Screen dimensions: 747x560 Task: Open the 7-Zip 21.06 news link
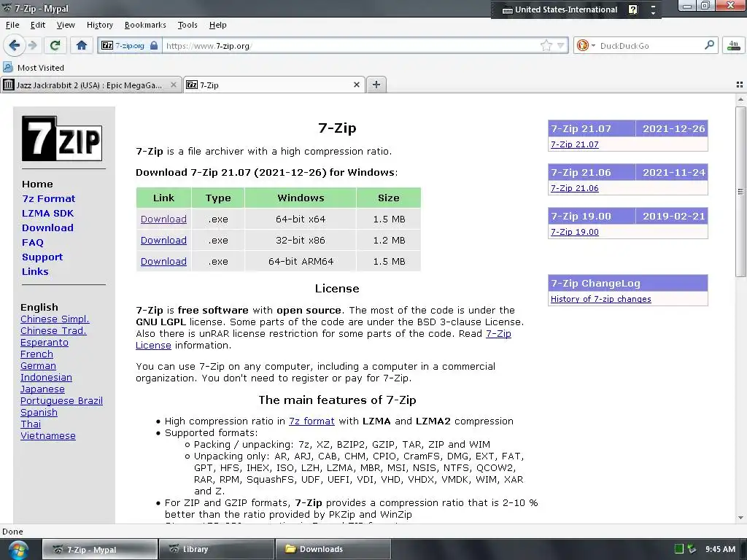tap(575, 188)
